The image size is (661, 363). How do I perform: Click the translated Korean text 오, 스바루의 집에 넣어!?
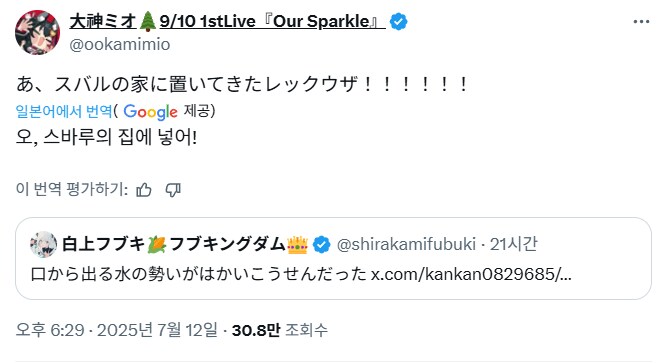pyautogui.click(x=107, y=137)
